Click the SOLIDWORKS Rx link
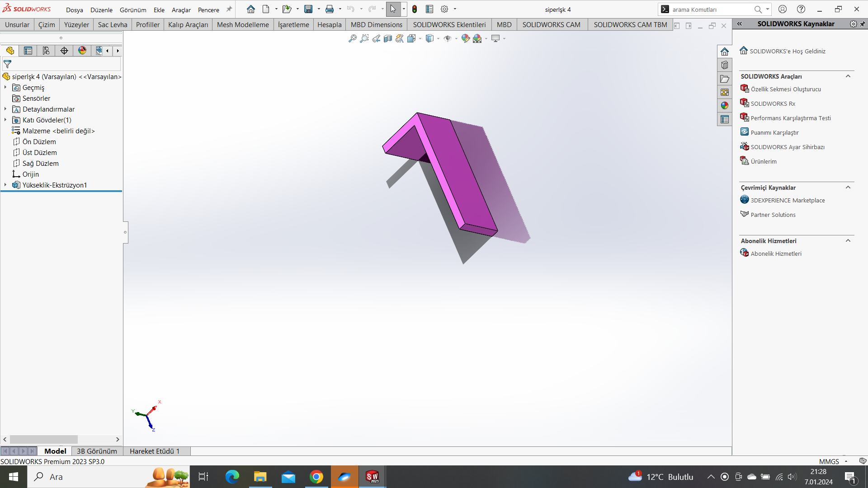Screen dimensions: 868x488 773,104
